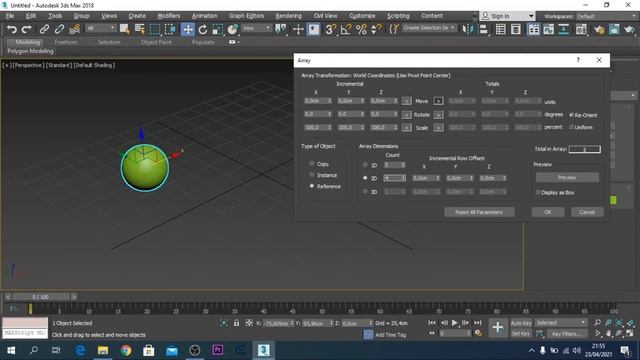Activate the Select Object tool
The width and height of the screenshot is (640, 360).
tap(124, 29)
